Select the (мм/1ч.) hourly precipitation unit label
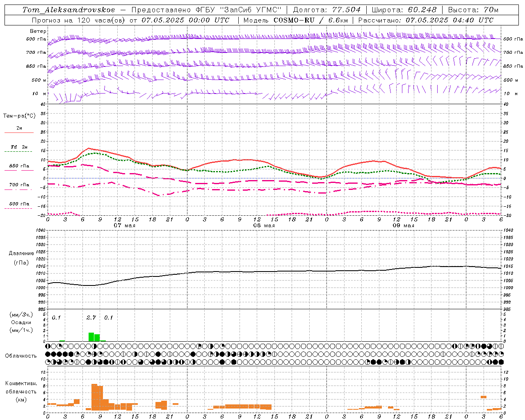Screen dimensions: 525x420 (21, 330)
